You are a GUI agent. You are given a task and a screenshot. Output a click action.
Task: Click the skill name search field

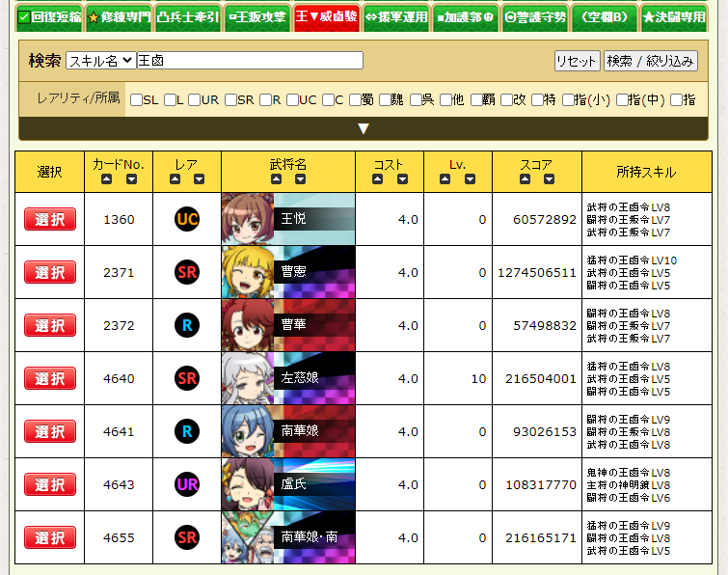[250, 61]
